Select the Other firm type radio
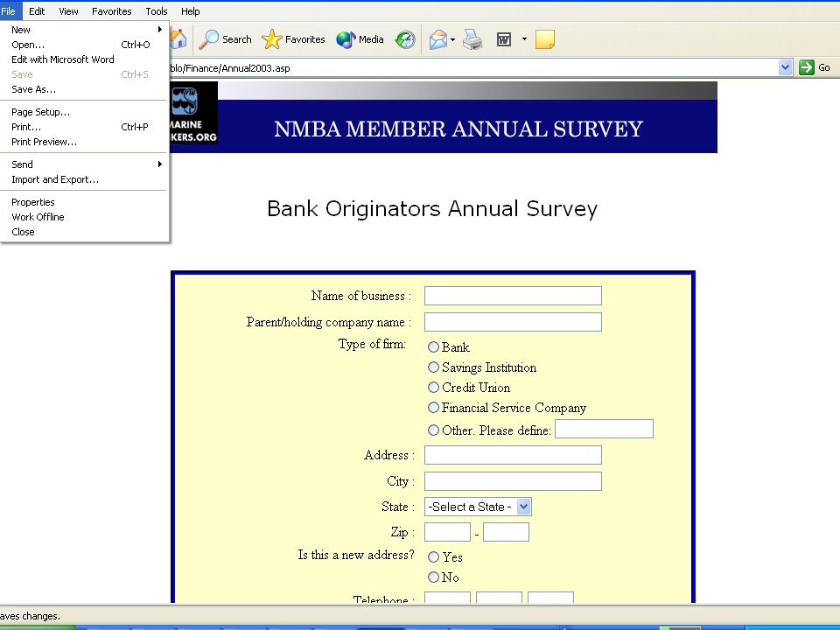 433,430
